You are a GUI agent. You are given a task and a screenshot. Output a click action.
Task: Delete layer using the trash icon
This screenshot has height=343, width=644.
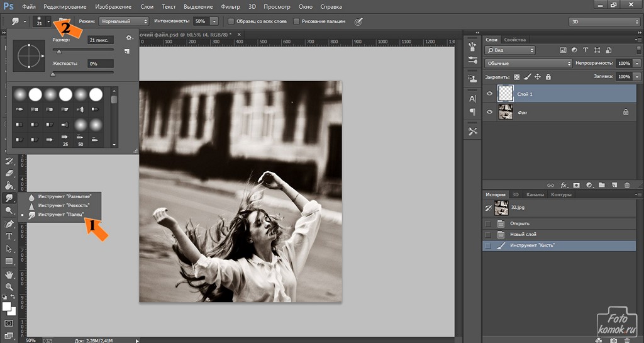pyautogui.click(x=626, y=185)
